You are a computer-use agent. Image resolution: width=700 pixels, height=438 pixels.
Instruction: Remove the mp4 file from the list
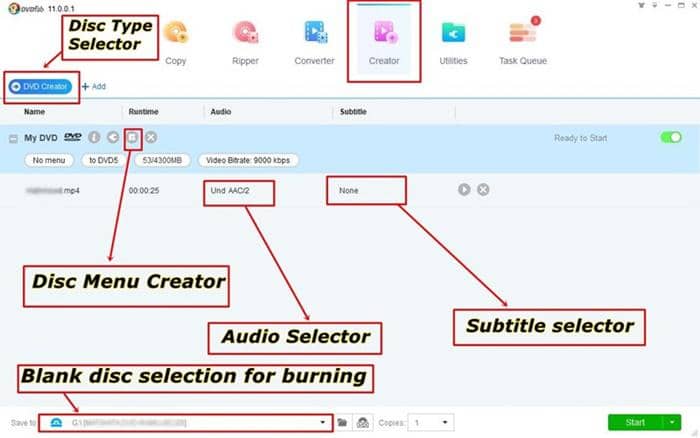click(x=483, y=190)
